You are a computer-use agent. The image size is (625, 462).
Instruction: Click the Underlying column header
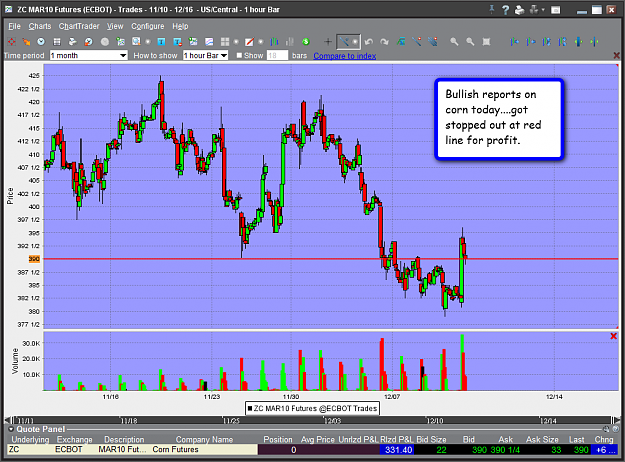point(30,439)
